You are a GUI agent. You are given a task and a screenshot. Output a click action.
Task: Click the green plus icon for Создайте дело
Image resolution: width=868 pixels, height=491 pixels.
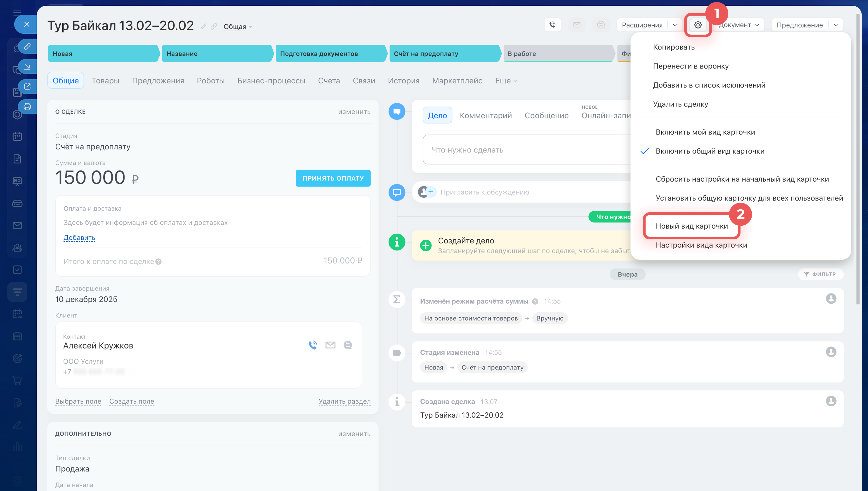(x=426, y=245)
